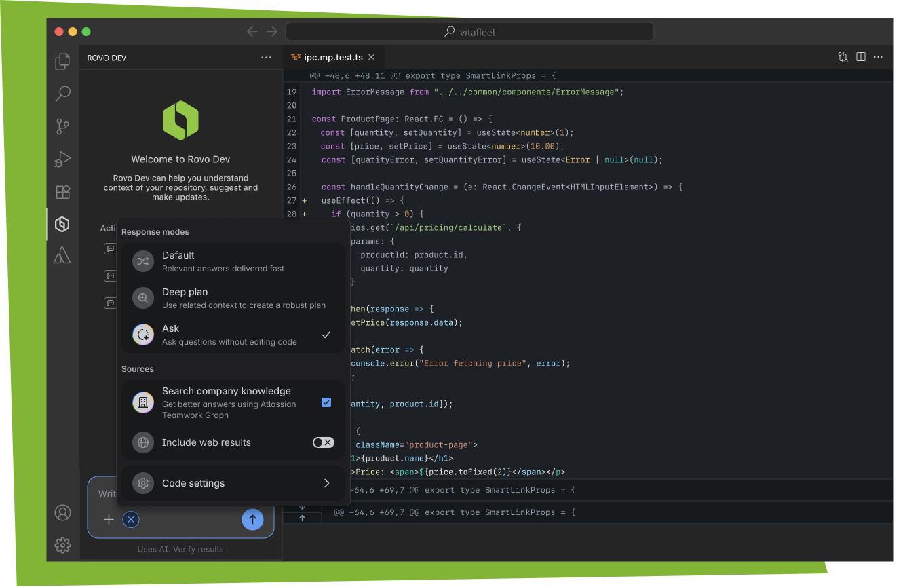Select the Deep plan response mode
Image resolution: width=924 pixels, height=587 pixels.
tap(190, 297)
